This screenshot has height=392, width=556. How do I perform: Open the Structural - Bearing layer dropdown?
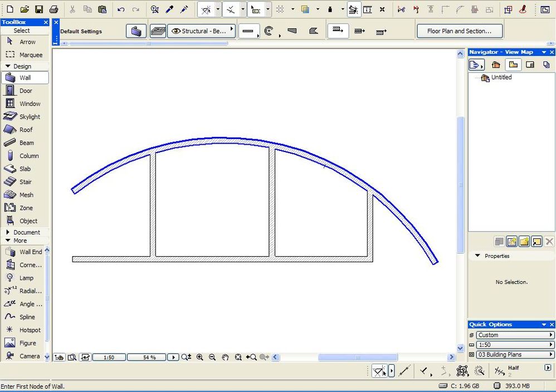click(x=201, y=31)
